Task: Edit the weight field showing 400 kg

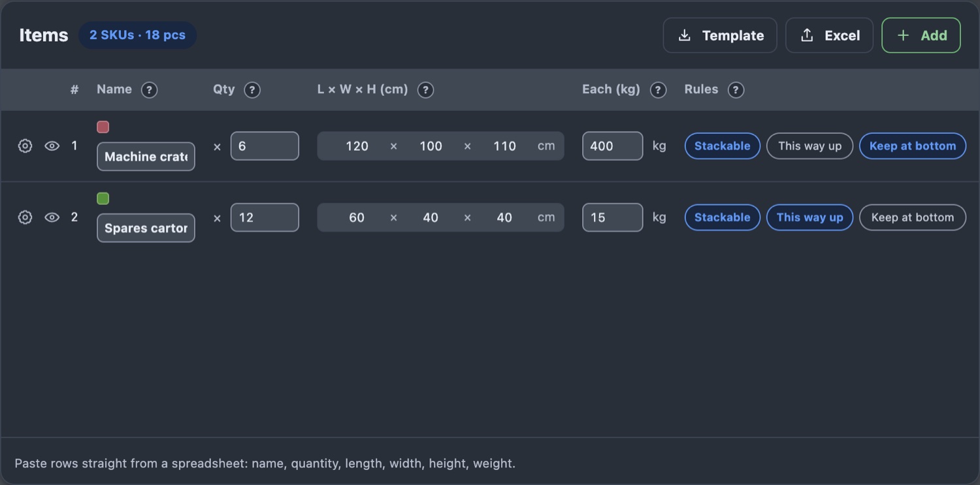Action: pos(613,146)
